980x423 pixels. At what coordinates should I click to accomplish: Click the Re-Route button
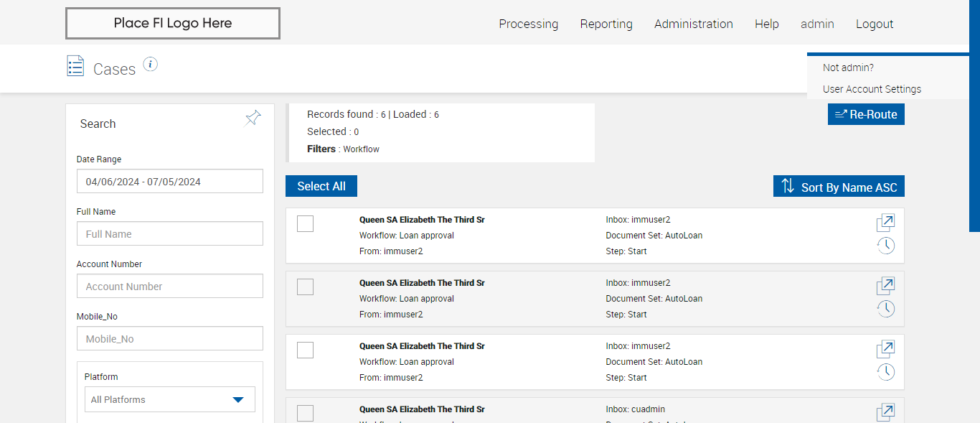866,114
